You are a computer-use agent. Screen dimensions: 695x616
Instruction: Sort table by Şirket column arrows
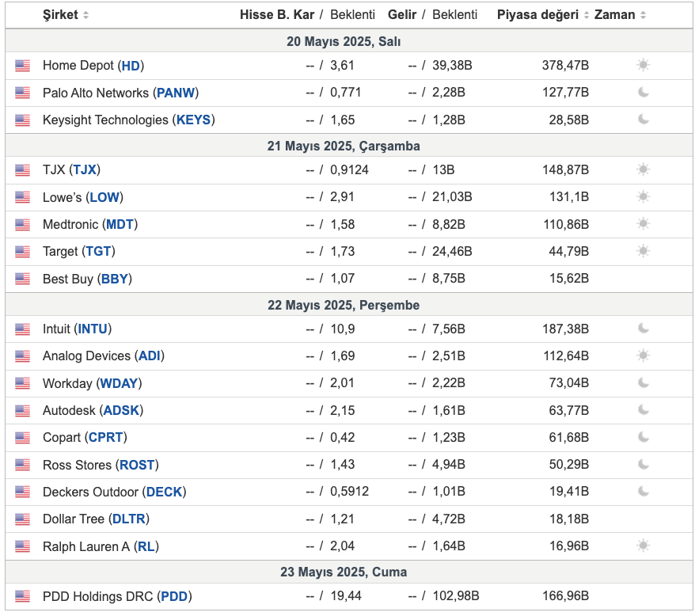[85, 15]
